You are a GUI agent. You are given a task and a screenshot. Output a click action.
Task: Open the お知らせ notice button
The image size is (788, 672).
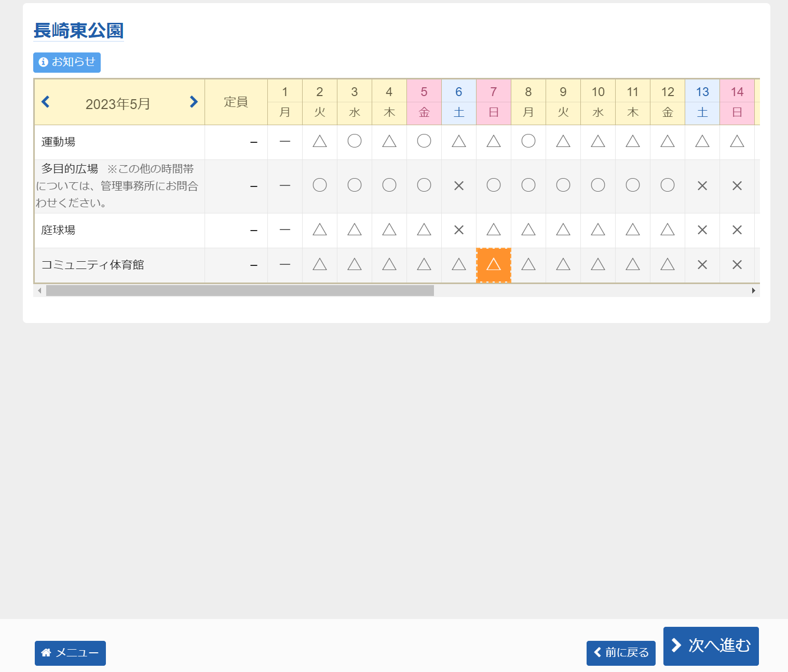67,62
